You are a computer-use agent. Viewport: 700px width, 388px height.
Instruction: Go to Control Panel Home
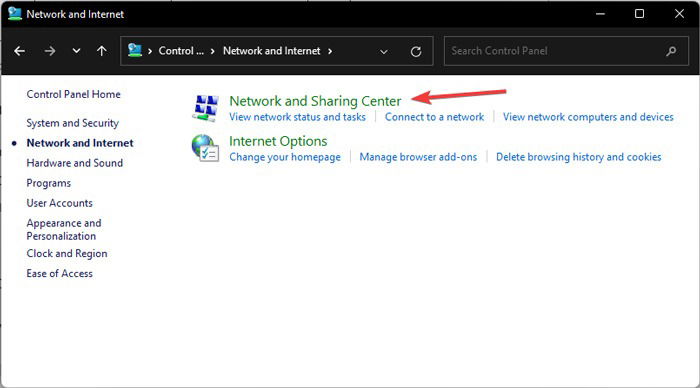point(73,94)
